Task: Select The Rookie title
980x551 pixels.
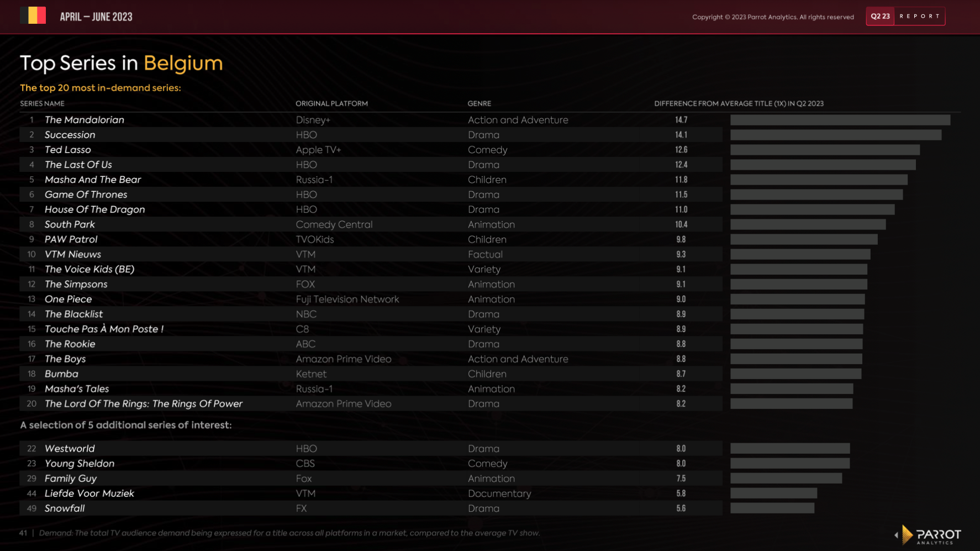Action: 70,344
